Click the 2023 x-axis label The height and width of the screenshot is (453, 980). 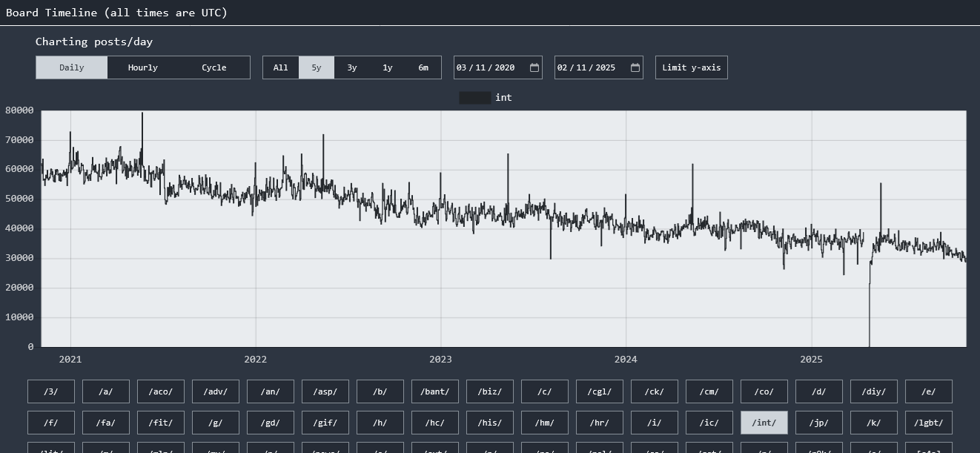[x=440, y=360]
